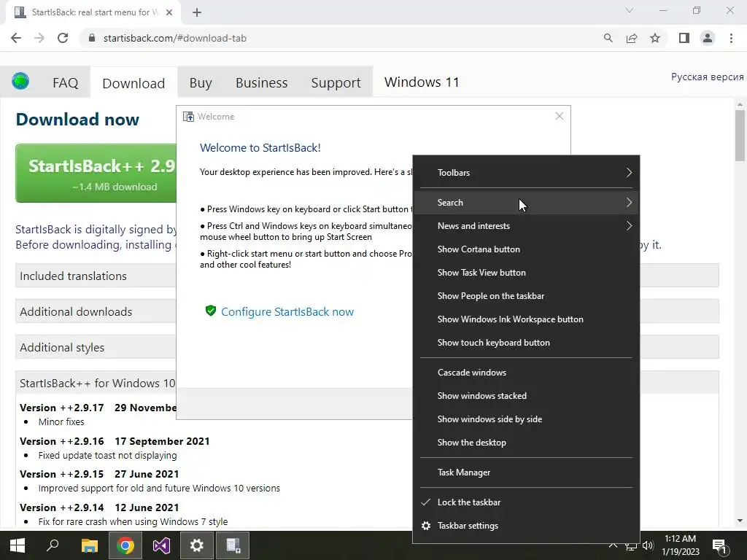747x560 pixels.
Task: Open Settings gear on the taskbar
Action: point(197,545)
